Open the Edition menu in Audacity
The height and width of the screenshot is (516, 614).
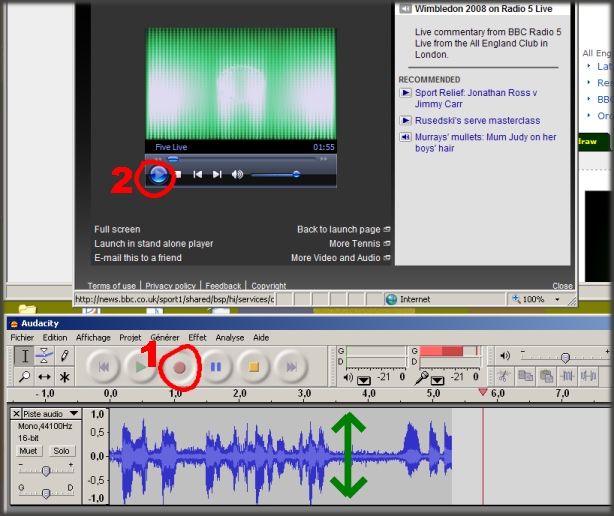[55, 337]
